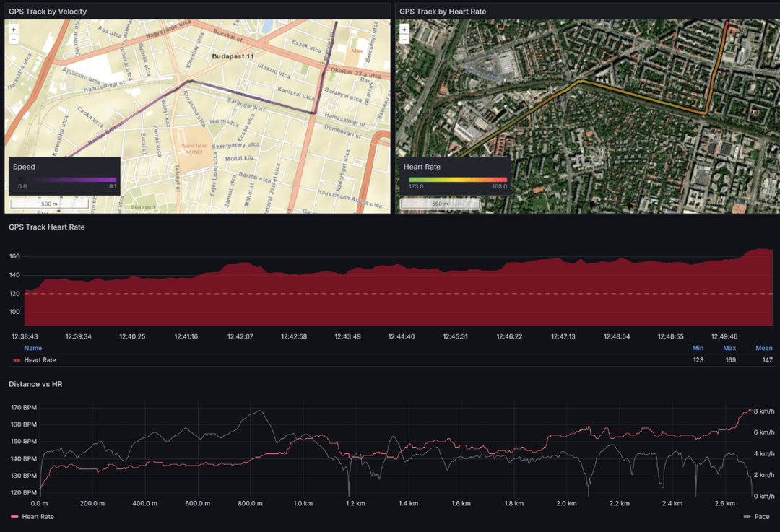Sort legend by the Min column header
The width and height of the screenshot is (780, 532).
pyautogui.click(x=697, y=348)
